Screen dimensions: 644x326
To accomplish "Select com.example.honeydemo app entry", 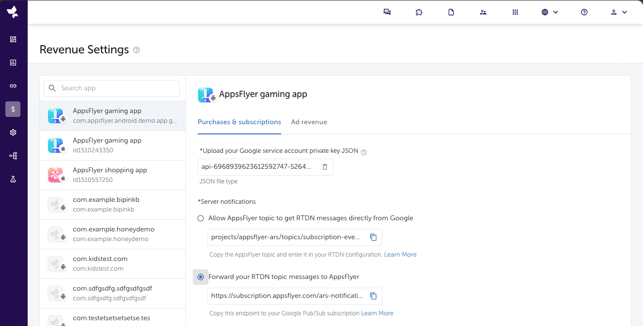I will pos(113,234).
